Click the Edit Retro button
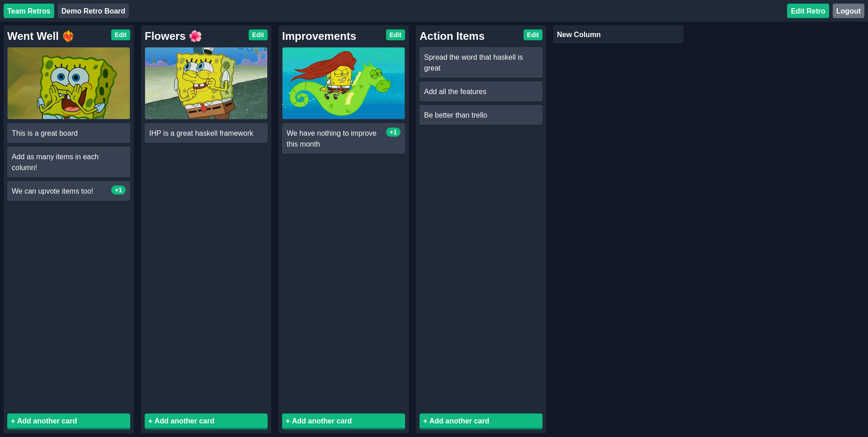868x437 pixels. [808, 11]
